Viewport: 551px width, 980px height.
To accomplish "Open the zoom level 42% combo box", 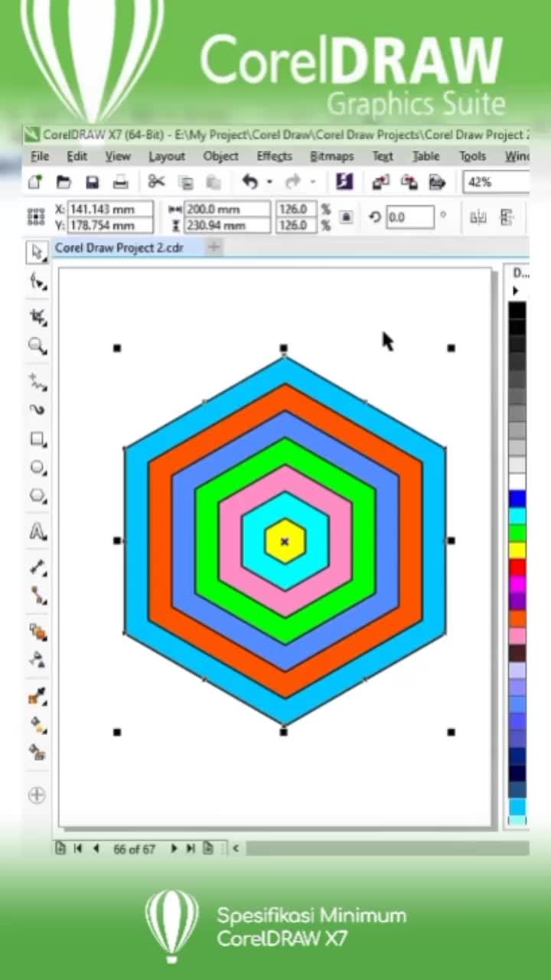I will [x=496, y=182].
